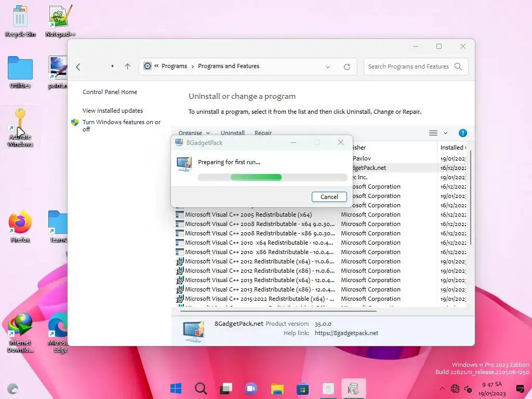Click the horizontal scrollbar of program list
The image size is (532, 399).
[278, 311]
